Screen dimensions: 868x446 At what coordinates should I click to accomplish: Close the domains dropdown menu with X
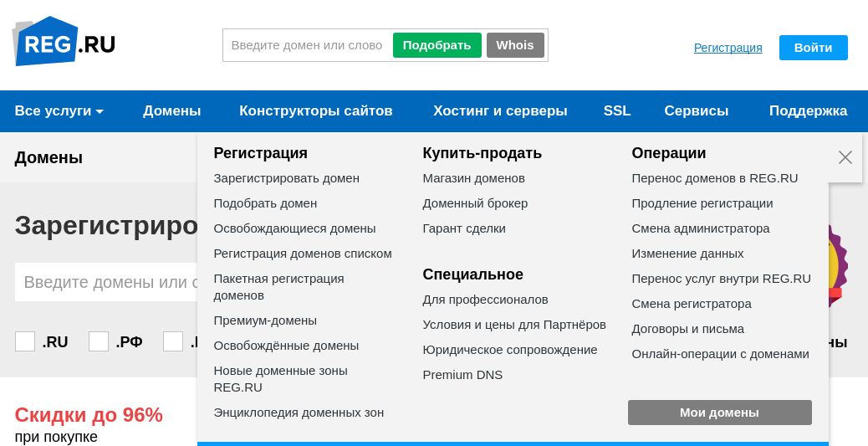(845, 157)
